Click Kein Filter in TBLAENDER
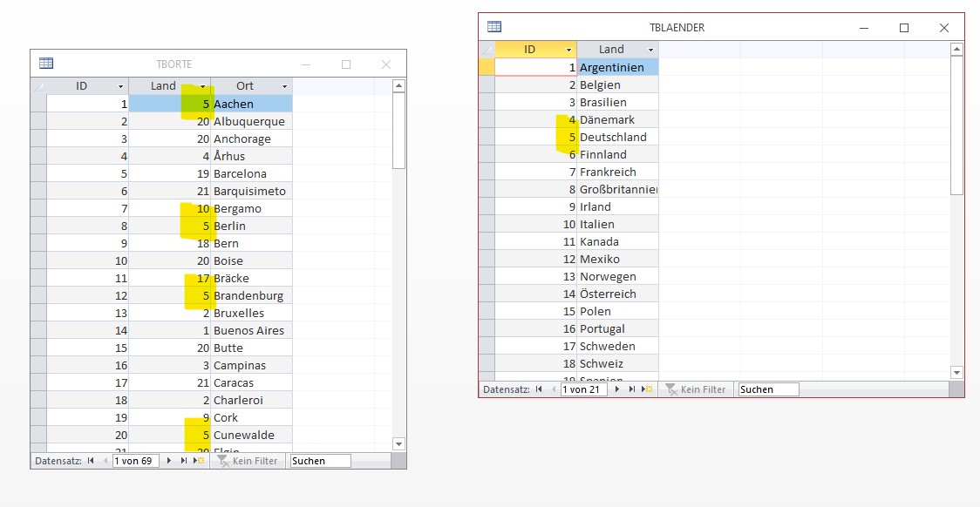Screen dimensions: 980x507 point(695,389)
